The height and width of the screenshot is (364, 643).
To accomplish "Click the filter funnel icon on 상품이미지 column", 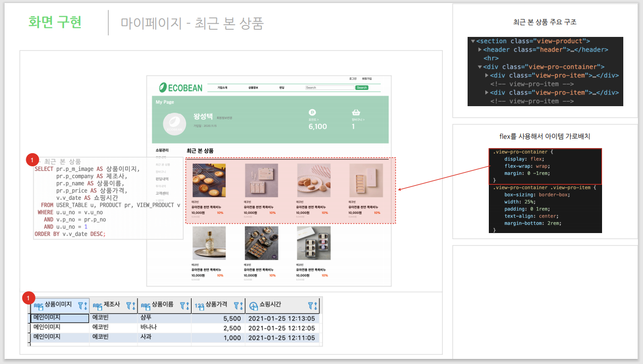I will coord(79,304).
